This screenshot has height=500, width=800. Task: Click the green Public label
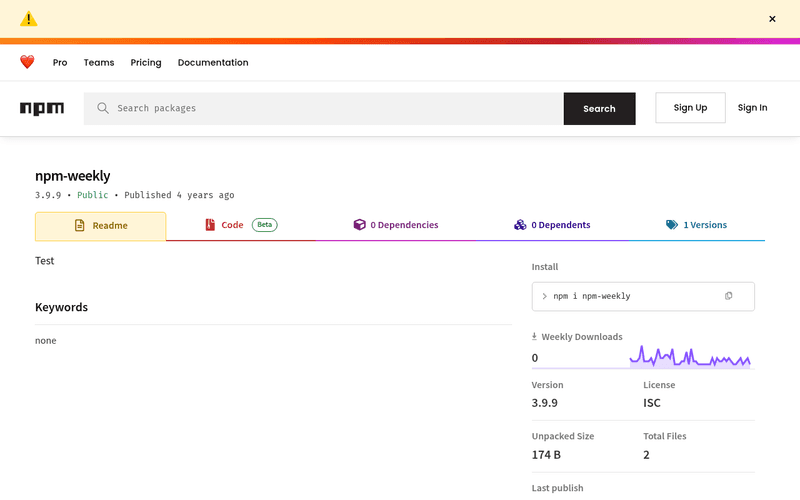[x=92, y=195]
